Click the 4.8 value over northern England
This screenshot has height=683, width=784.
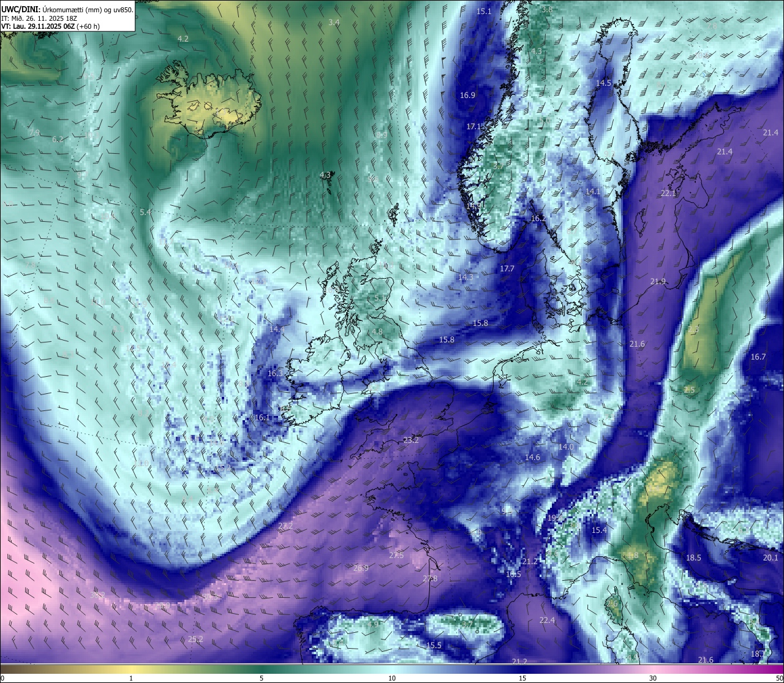pyautogui.click(x=377, y=331)
